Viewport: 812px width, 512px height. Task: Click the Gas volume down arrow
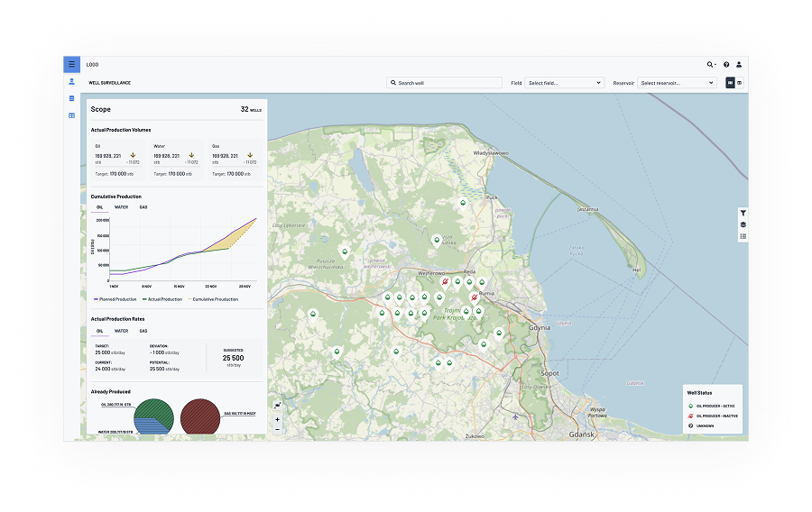(x=250, y=155)
